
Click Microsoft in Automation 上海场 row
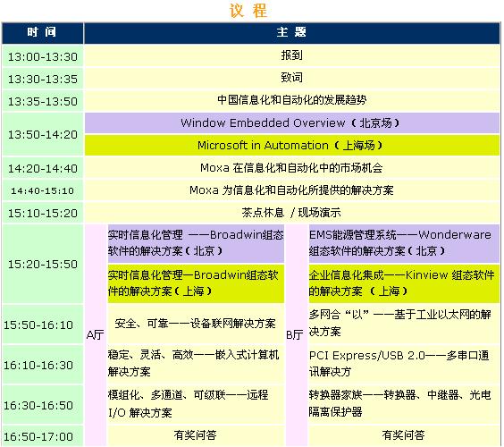click(x=291, y=146)
